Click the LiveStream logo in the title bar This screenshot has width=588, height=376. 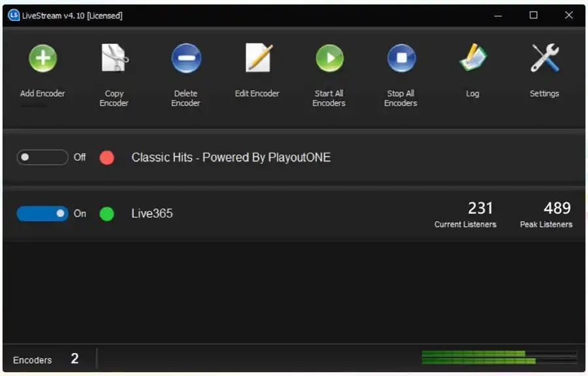14,16
